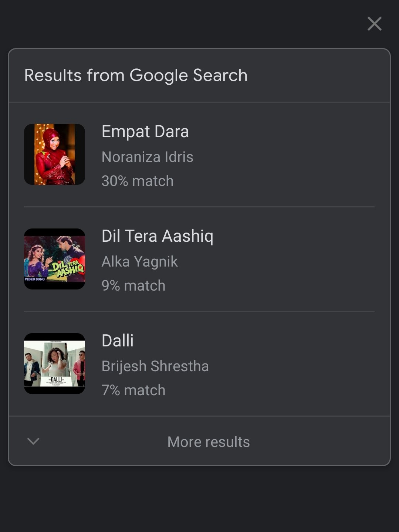This screenshot has width=399, height=532.
Task: Select the Dalli song cover thumbnail
Action: coord(55,363)
